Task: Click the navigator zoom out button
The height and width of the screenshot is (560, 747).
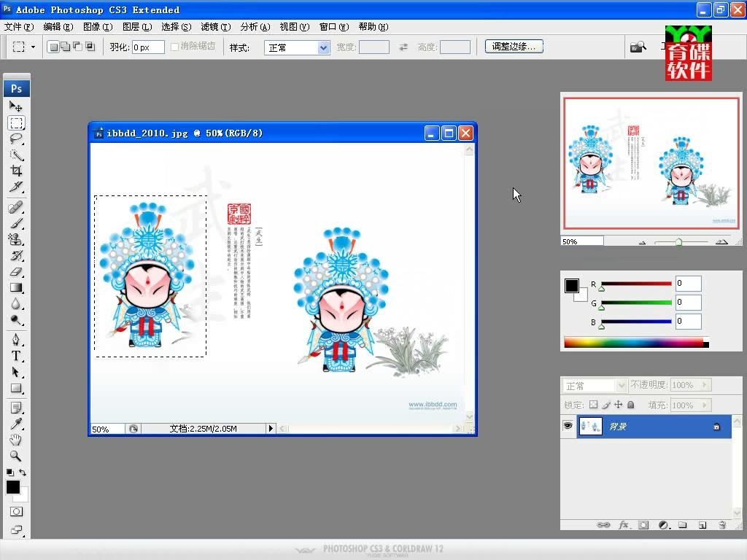Action: [642, 242]
